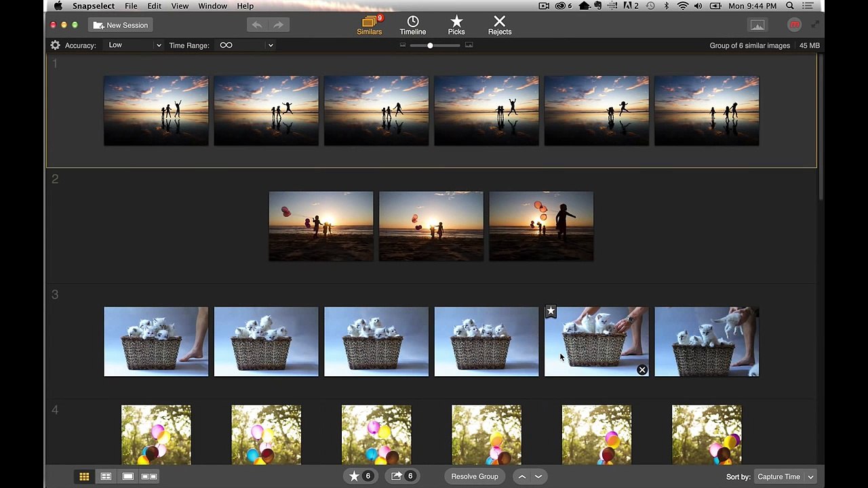The height and width of the screenshot is (488, 868).
Task: Select the first kitten basket photo in group 3
Action: [x=156, y=342]
